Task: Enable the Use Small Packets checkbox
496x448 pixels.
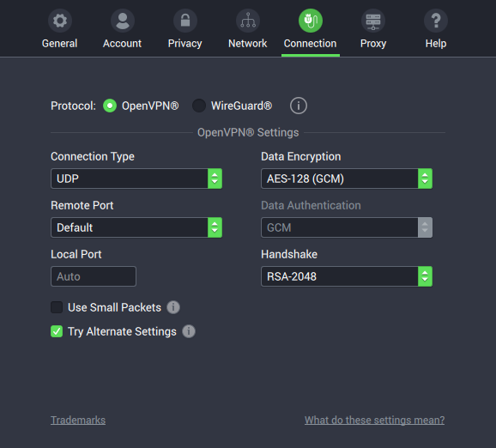Action: 57,307
